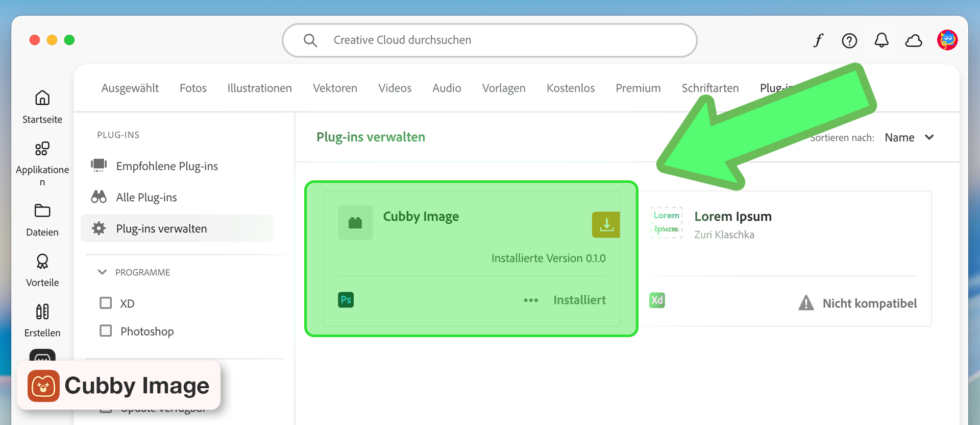
Task: Open Cubby Image more options dots
Action: click(531, 300)
